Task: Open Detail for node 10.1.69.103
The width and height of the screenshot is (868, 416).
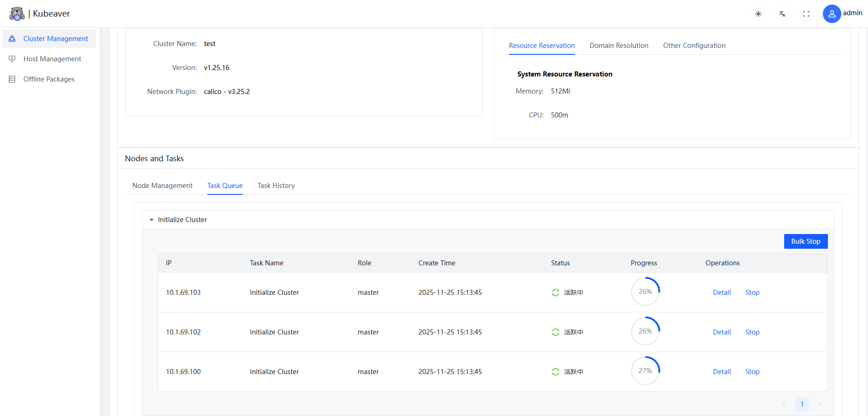Action: 722,293
